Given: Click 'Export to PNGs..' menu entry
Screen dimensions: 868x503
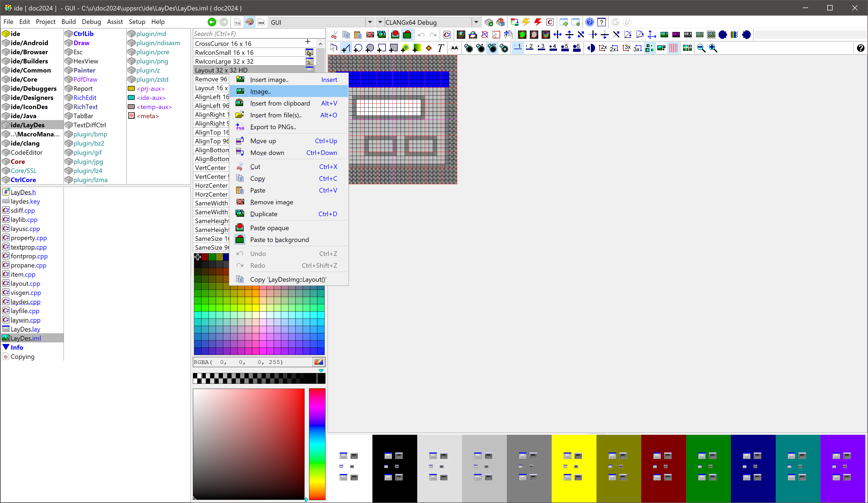Looking at the screenshot, I should click(273, 127).
